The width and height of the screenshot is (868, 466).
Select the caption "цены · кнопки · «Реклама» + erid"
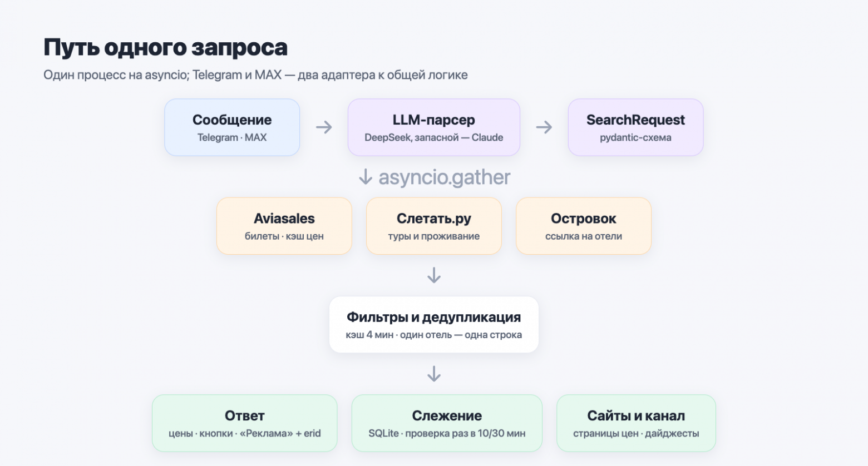coord(245,433)
